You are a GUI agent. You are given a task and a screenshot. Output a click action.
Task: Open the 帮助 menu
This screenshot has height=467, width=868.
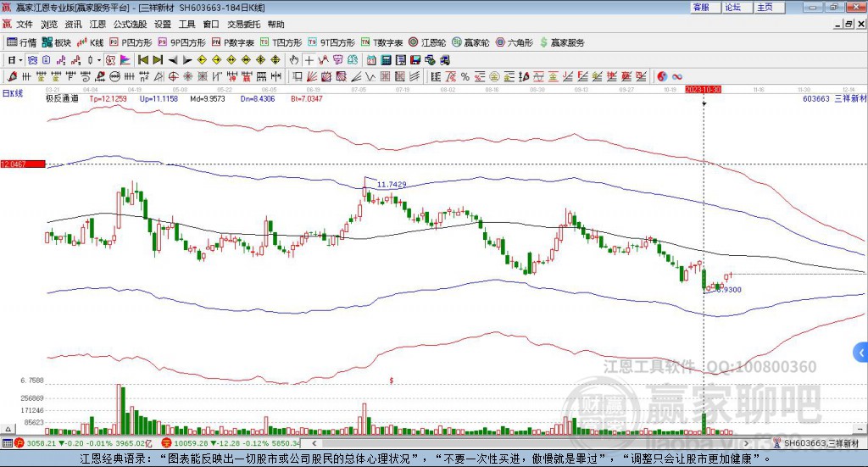(x=275, y=25)
